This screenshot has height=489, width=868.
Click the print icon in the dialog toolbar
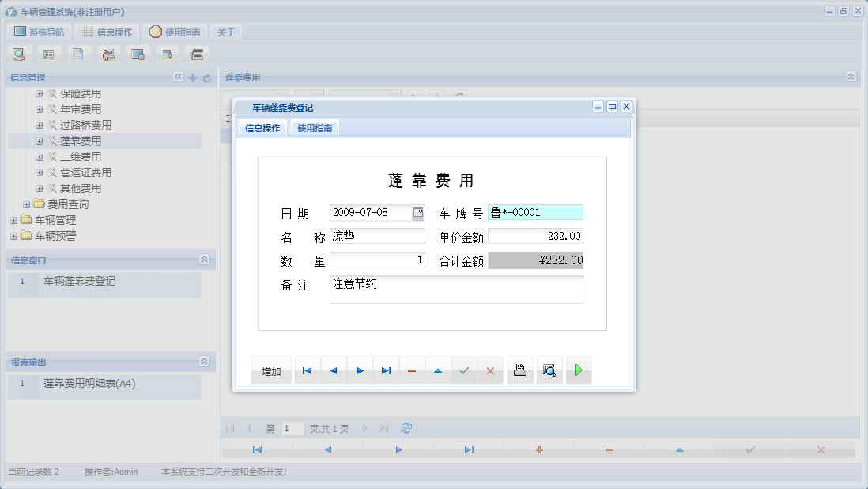click(x=519, y=370)
